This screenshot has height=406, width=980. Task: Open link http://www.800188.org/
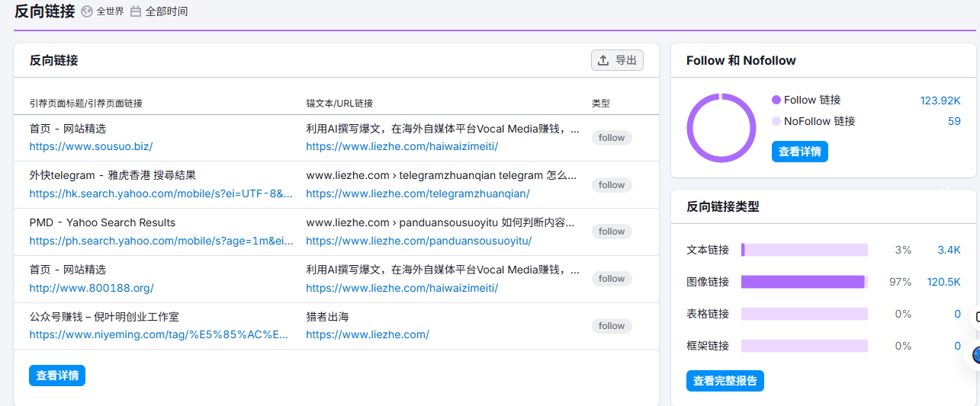(x=92, y=288)
